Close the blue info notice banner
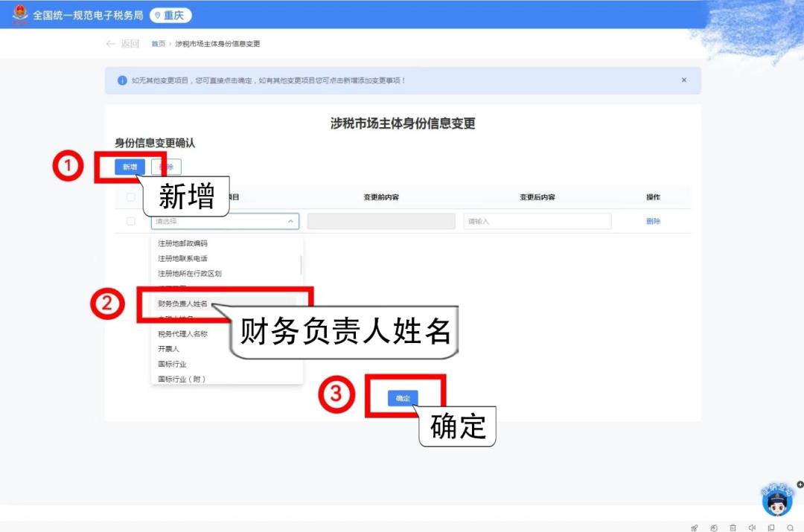The width and height of the screenshot is (804, 532). pyautogui.click(x=684, y=80)
